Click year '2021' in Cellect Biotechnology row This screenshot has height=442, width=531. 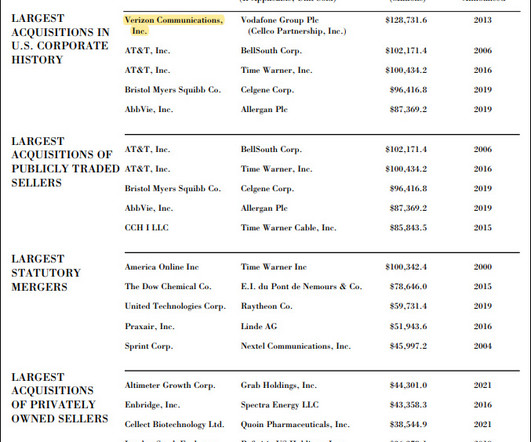[x=483, y=425]
